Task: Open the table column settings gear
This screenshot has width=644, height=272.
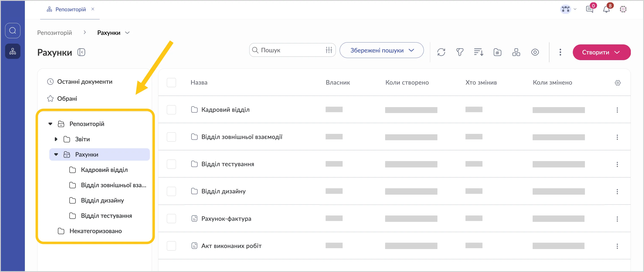Action: coord(617,83)
